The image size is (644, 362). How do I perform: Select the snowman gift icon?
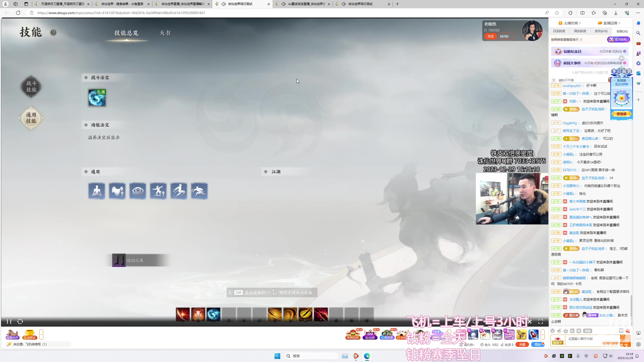click(485, 335)
